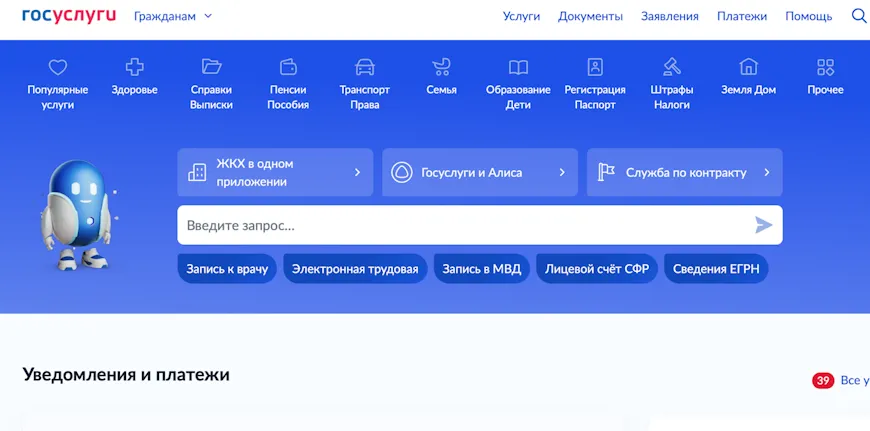The width and height of the screenshot is (870, 431).
Task: Select the Запись в МВД chip
Action: point(482,269)
